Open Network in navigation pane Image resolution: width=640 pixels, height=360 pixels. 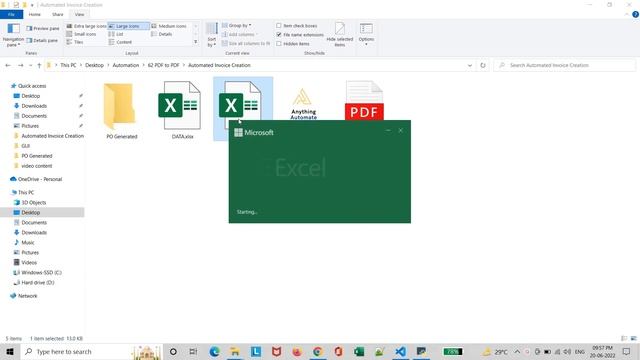27,296
